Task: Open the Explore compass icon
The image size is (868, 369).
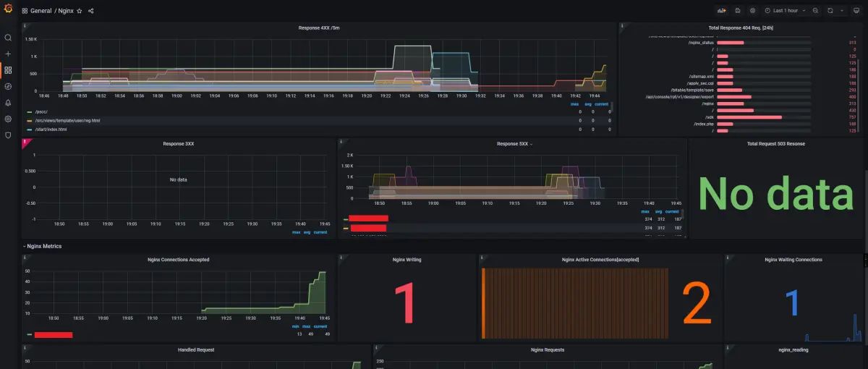Action: [x=8, y=86]
